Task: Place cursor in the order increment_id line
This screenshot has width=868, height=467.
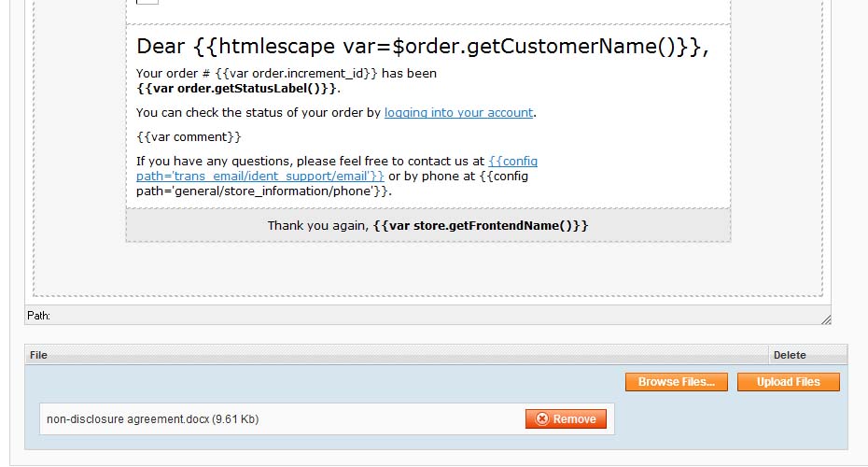Action: click(286, 73)
